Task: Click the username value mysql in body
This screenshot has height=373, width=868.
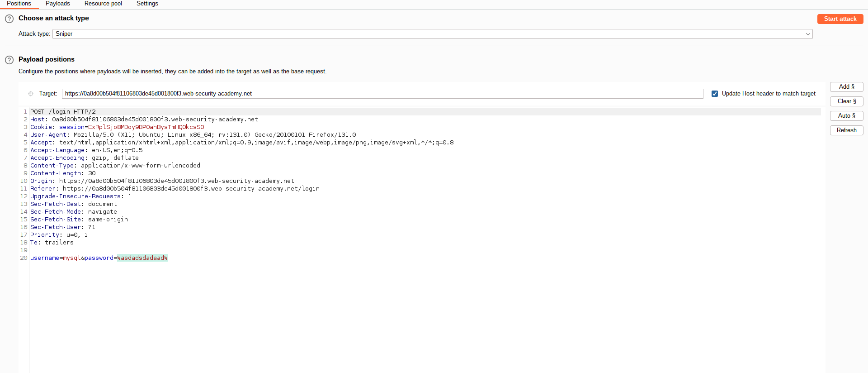Action: (x=71, y=258)
